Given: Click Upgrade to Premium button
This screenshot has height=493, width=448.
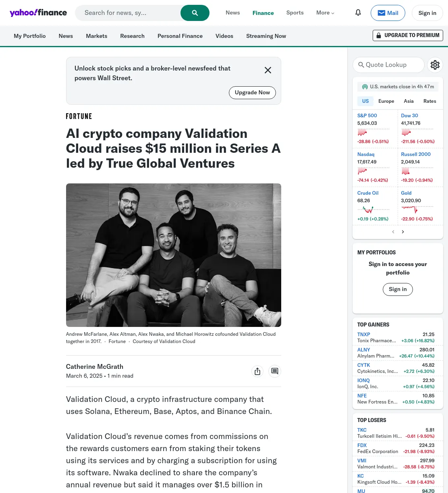Looking at the screenshot, I should point(408,35).
